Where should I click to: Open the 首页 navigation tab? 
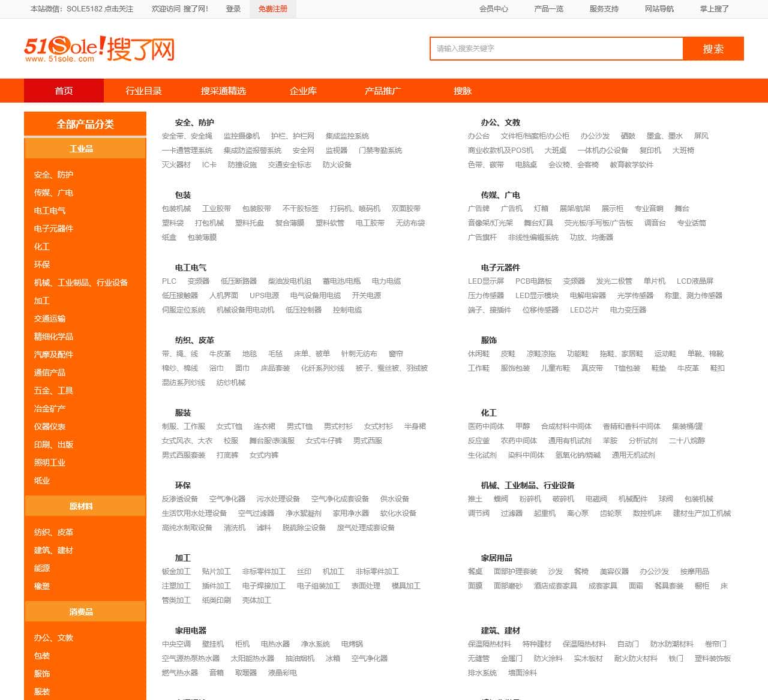click(x=64, y=91)
